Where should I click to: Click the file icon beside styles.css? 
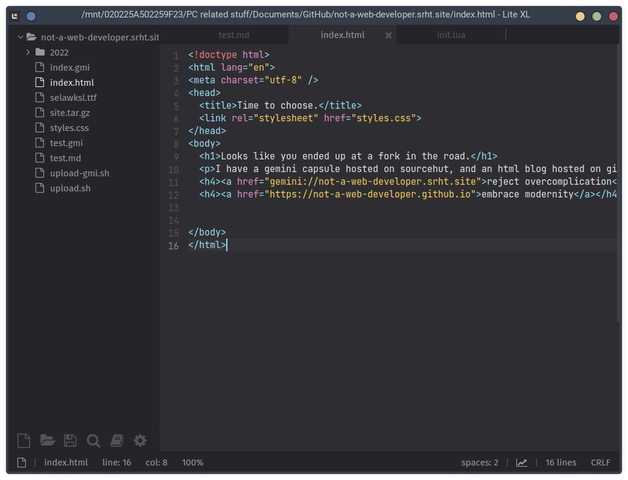click(x=39, y=128)
